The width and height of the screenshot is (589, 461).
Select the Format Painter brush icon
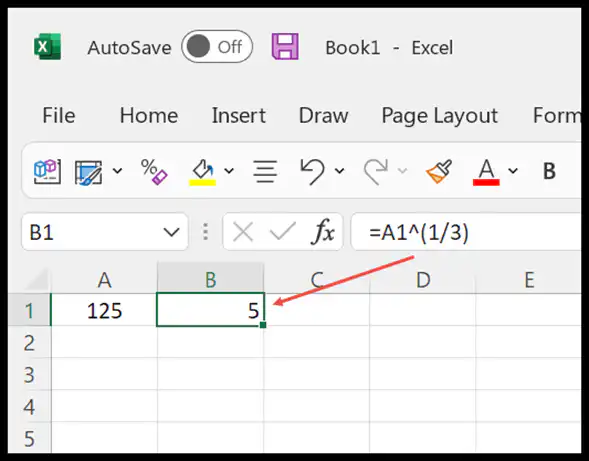coord(439,171)
